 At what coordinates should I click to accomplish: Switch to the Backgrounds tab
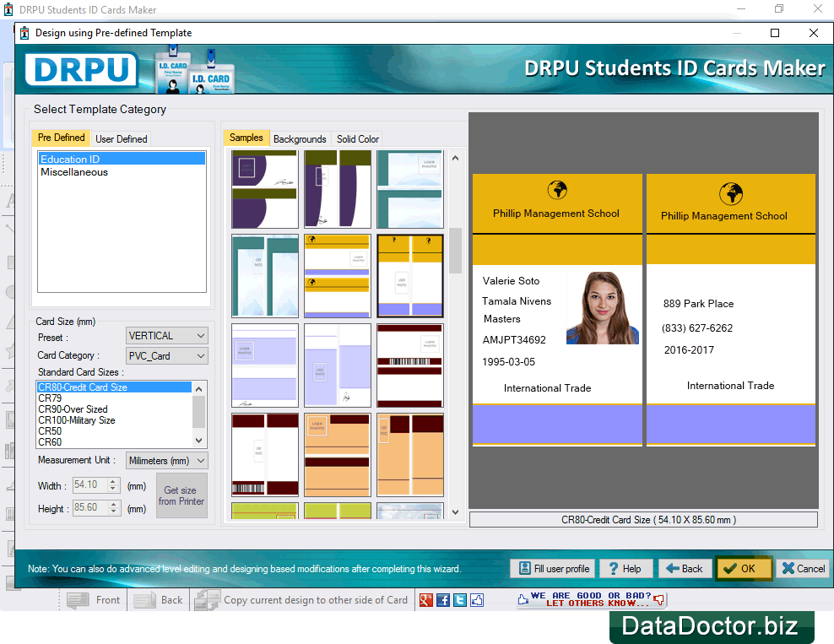click(x=300, y=138)
